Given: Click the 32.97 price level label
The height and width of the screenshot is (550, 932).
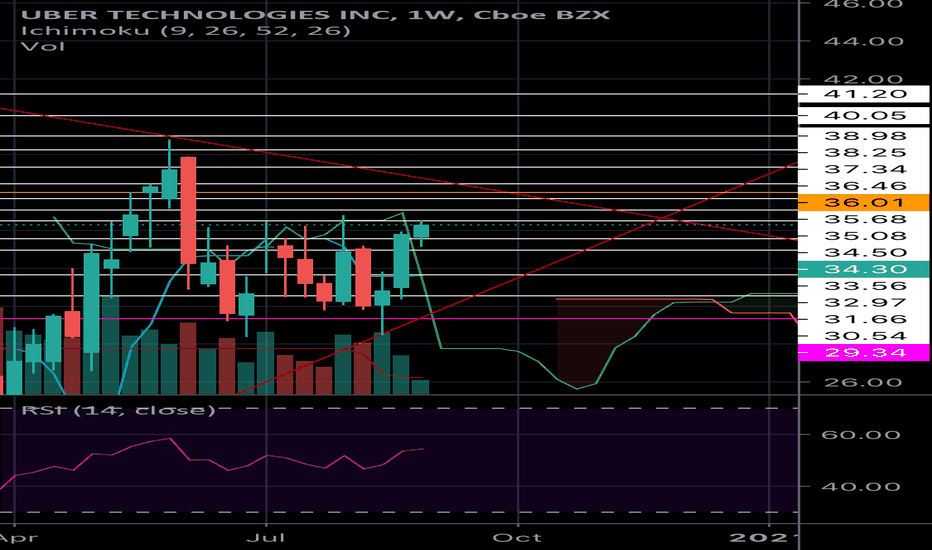Looking at the screenshot, I should click(865, 302).
